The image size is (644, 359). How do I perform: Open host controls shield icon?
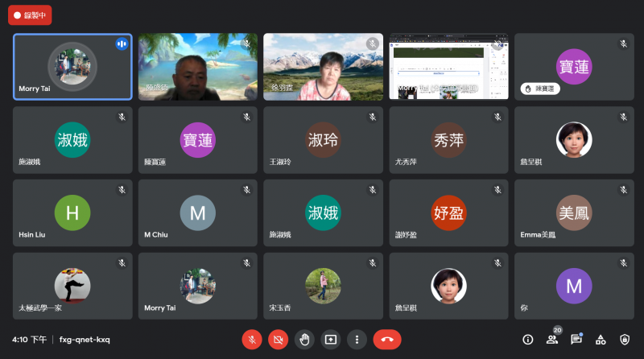[x=625, y=340]
